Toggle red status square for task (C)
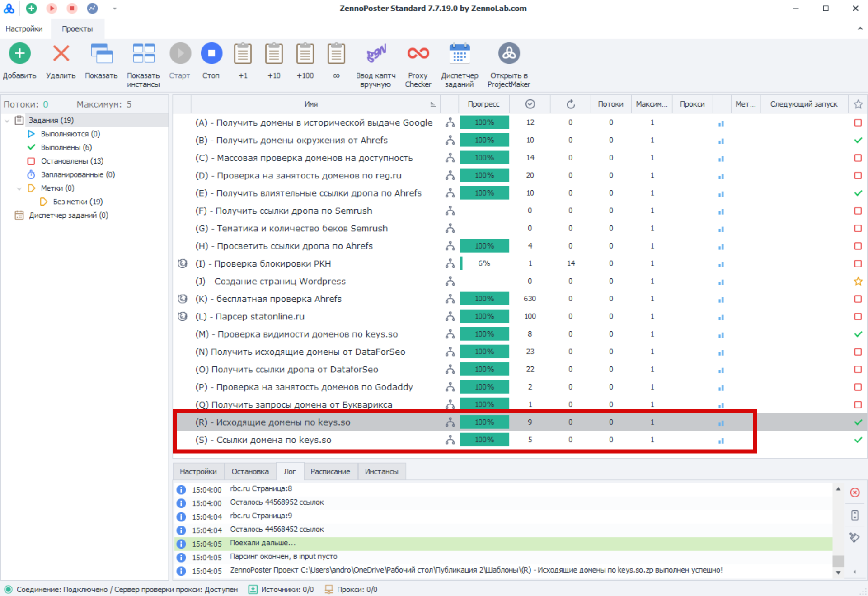868x596 pixels. coord(858,158)
